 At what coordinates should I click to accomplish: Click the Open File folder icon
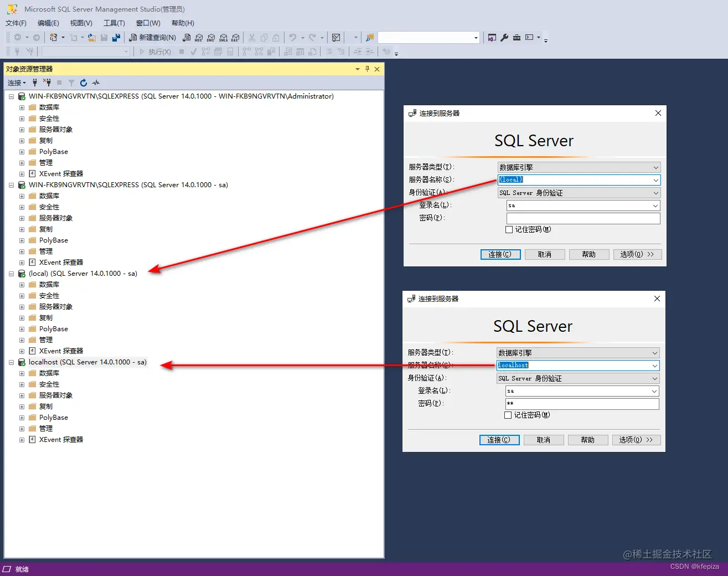tap(92, 38)
